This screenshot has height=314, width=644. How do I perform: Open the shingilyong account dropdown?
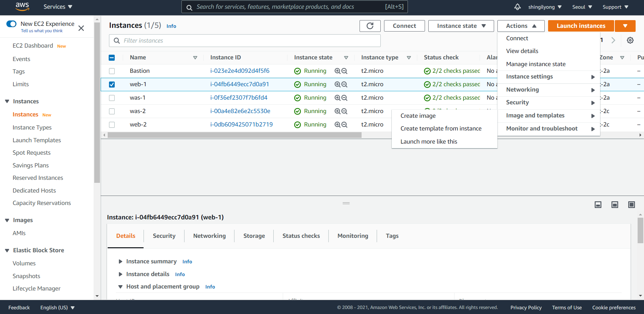pyautogui.click(x=545, y=7)
